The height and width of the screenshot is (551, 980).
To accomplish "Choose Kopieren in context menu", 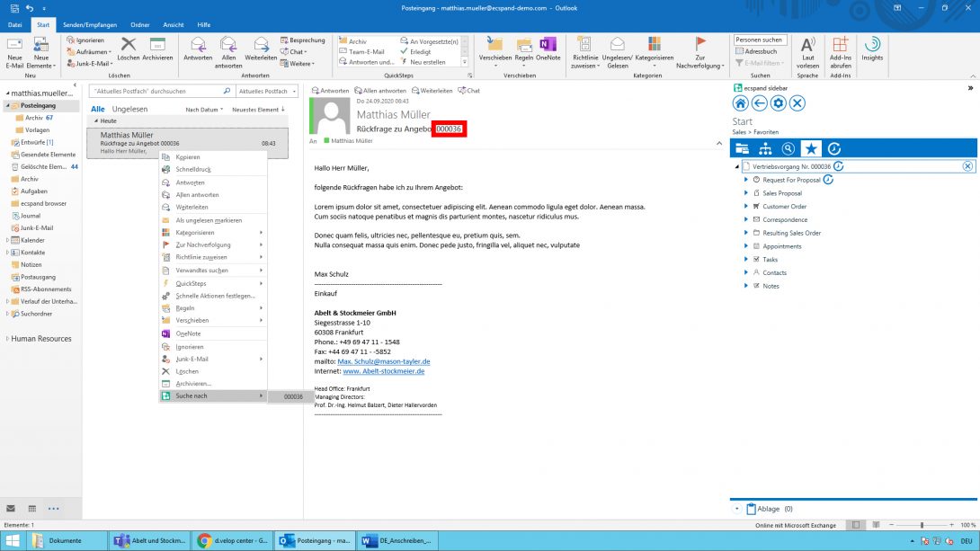I will click(213, 156).
